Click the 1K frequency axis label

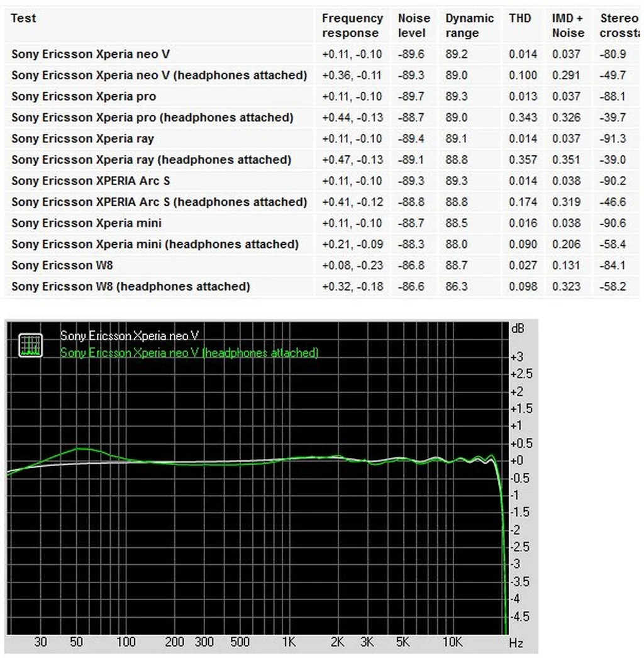(289, 642)
